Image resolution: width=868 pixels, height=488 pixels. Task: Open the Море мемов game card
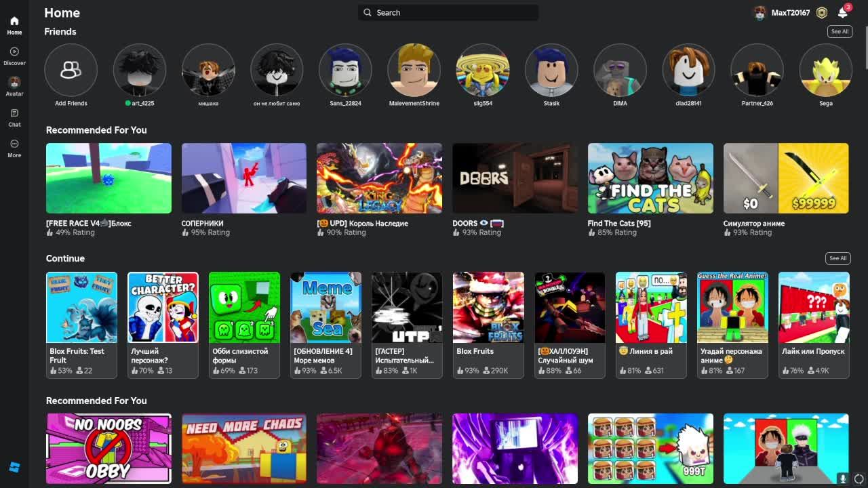pyautogui.click(x=325, y=325)
